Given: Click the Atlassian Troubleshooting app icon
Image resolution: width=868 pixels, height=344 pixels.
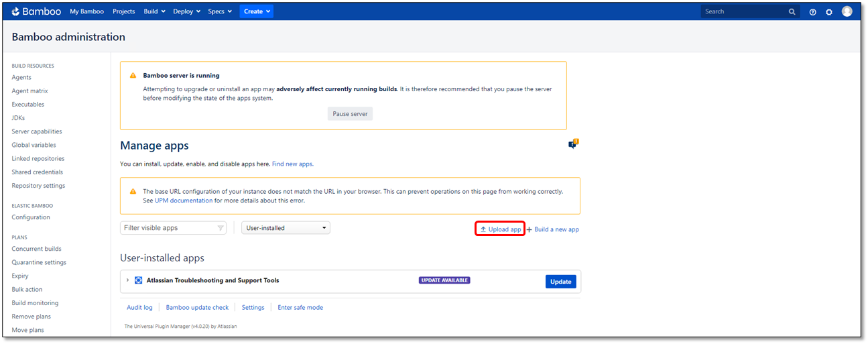Looking at the screenshot, I should (x=139, y=280).
